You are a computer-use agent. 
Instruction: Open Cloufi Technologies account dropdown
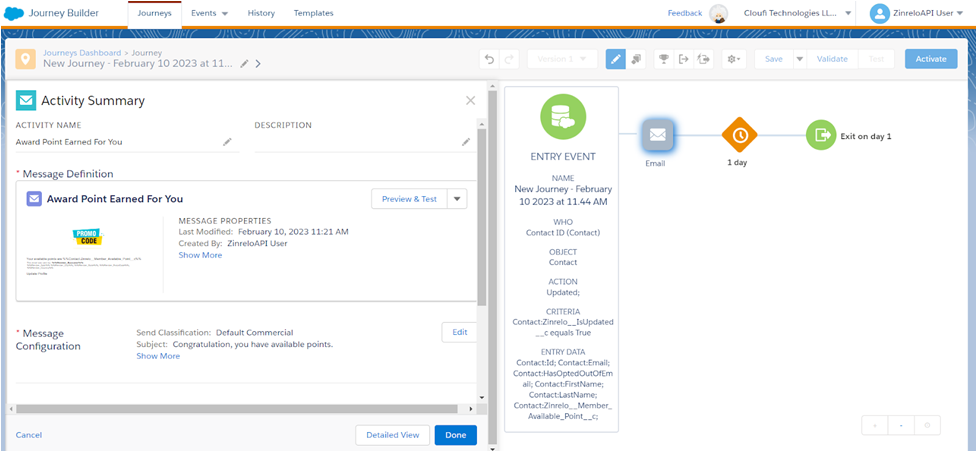pos(798,13)
